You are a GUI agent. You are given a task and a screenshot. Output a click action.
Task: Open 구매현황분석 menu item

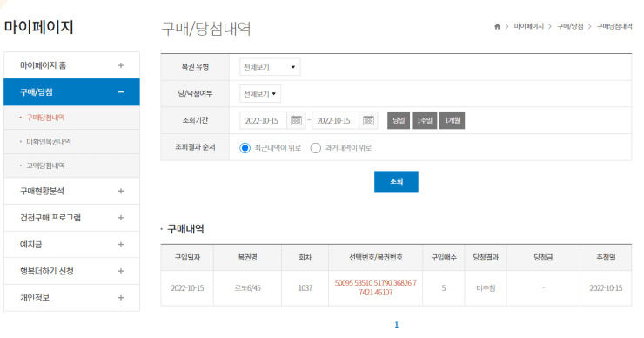(43, 191)
